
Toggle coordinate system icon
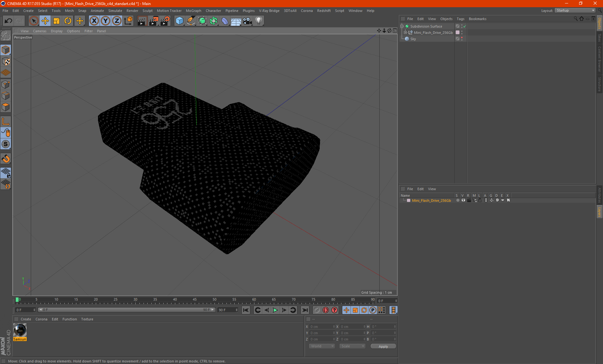[128, 21]
